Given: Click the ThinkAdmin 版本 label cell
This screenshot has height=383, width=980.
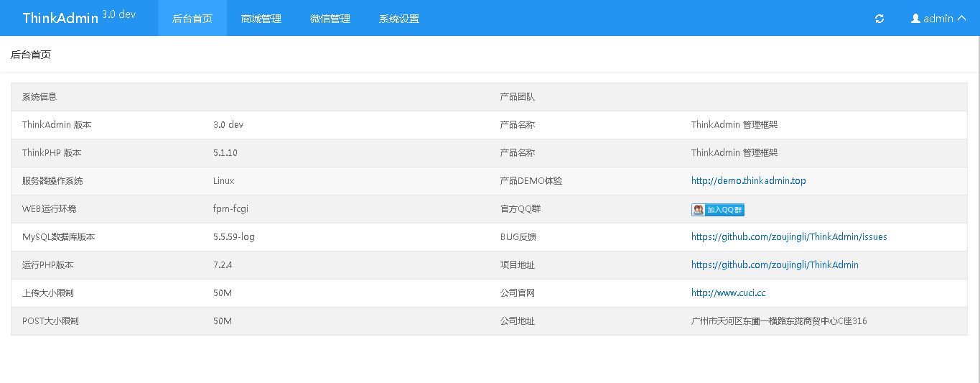Looking at the screenshot, I should click(57, 125).
